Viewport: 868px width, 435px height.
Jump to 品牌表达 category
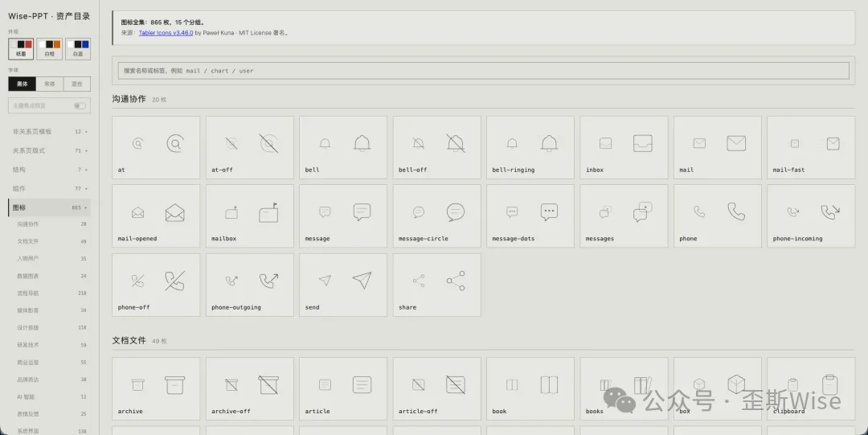coord(51,380)
